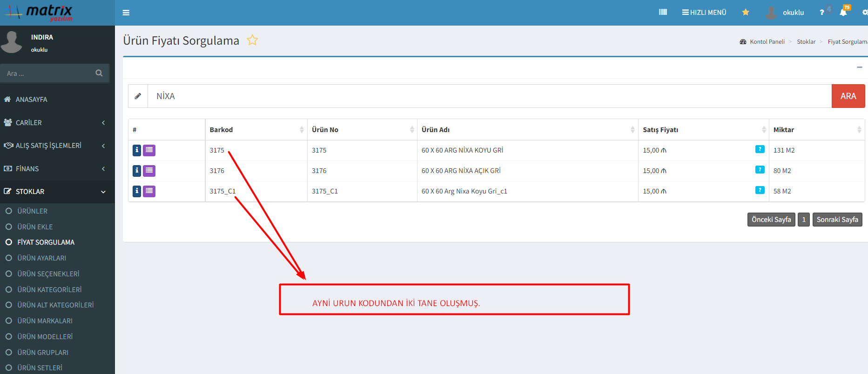Click the barcode scanner icon in top bar
This screenshot has width=868, height=374.
pos(663,12)
